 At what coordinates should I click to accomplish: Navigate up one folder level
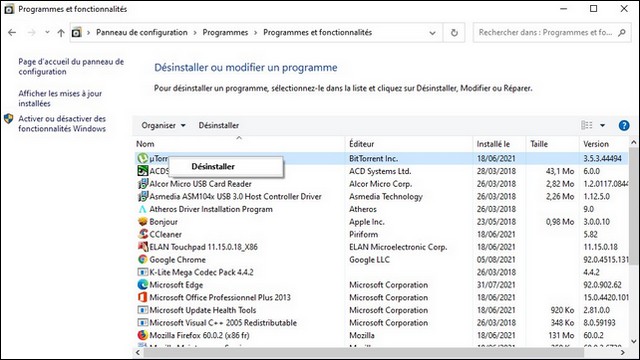[61, 33]
